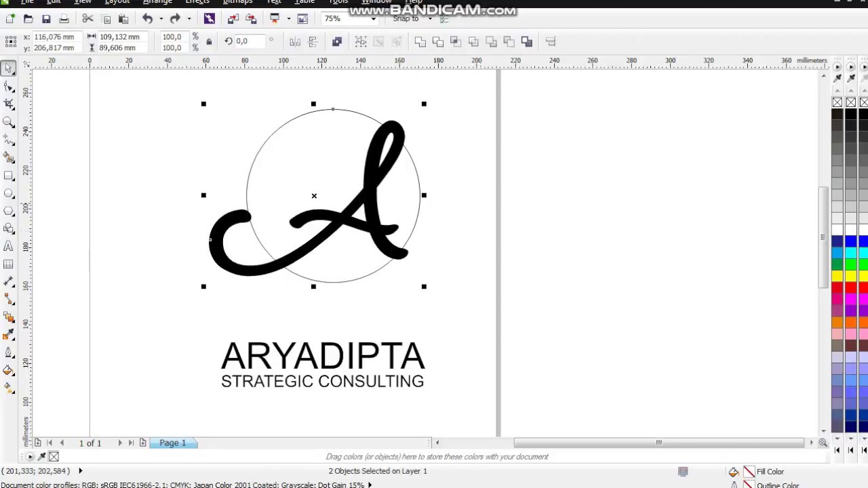Mirror the selection vertically
The width and height of the screenshot is (868, 488).
click(x=313, y=42)
